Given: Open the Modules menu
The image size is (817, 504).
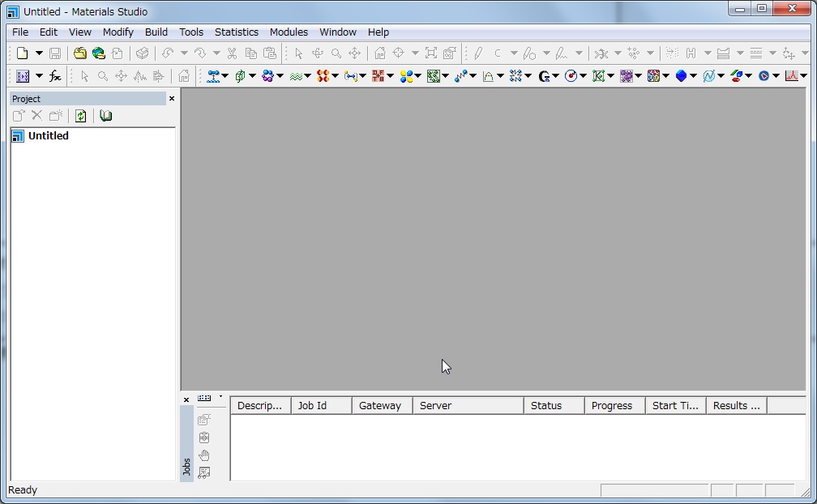Looking at the screenshot, I should point(289,32).
